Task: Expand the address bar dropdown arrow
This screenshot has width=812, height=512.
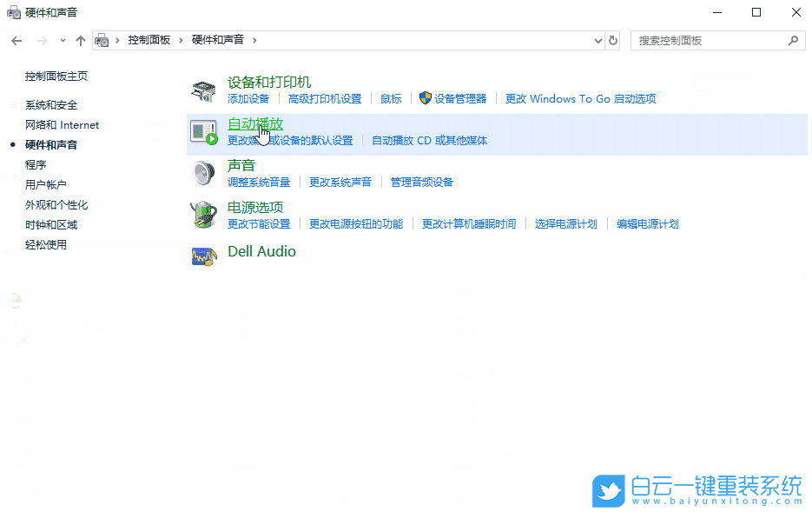Action: coord(597,40)
